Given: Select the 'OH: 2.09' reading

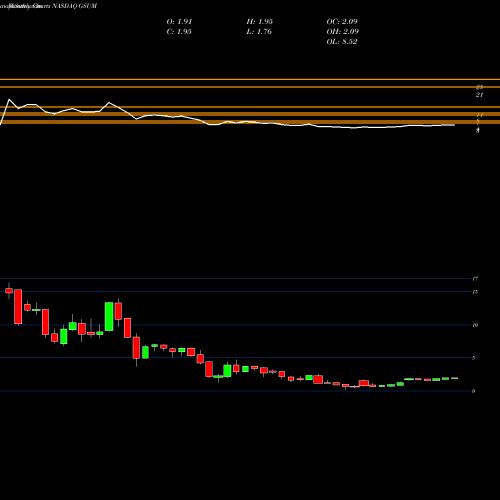Looking at the screenshot, I should point(343,31).
